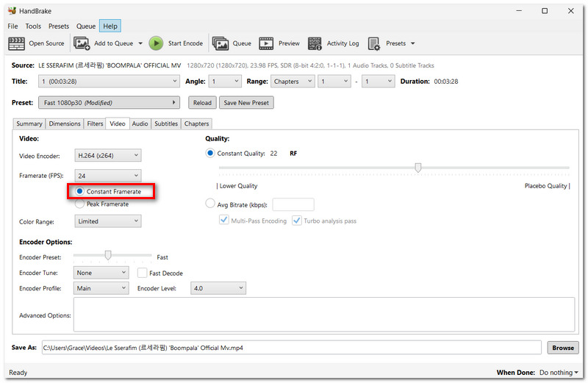Click the Activity Log icon
Image resolution: width=588 pixels, height=383 pixels.
point(315,43)
